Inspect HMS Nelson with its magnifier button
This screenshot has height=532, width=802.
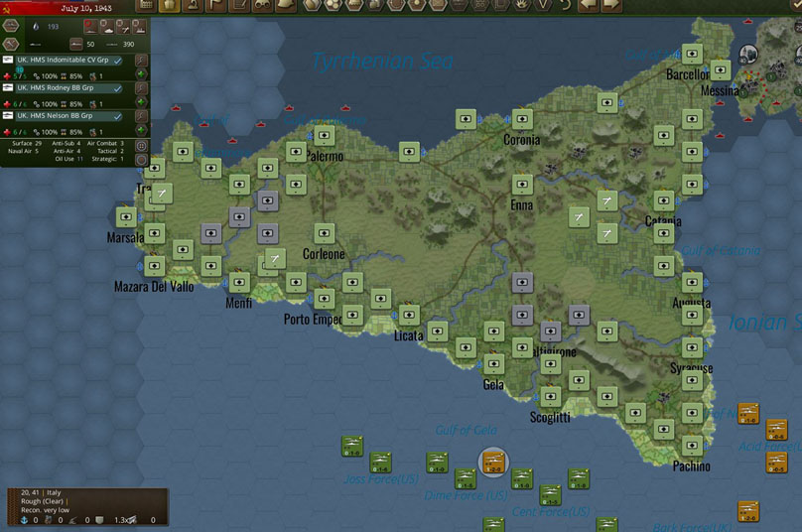coord(141,116)
